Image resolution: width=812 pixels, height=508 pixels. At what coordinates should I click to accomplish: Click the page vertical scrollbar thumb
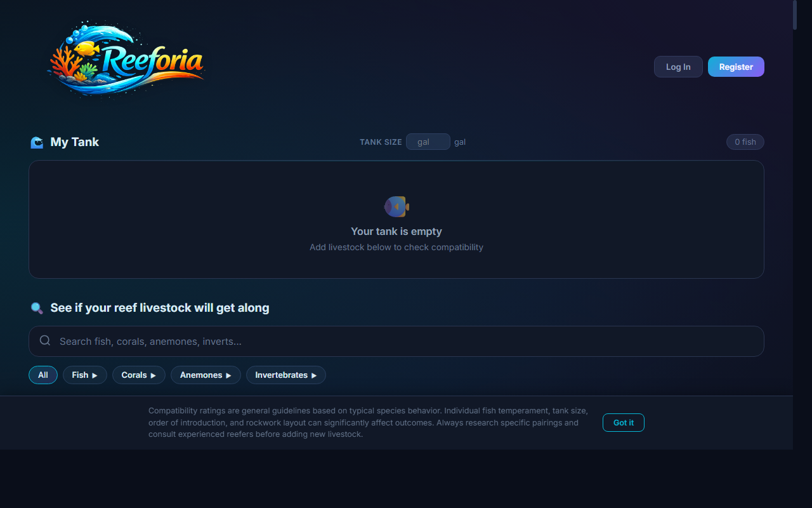(795, 15)
